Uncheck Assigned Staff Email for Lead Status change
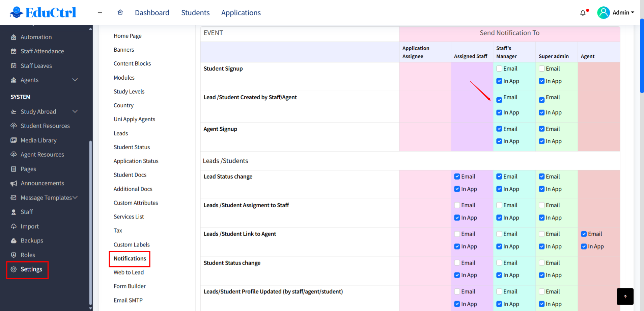 click(457, 177)
